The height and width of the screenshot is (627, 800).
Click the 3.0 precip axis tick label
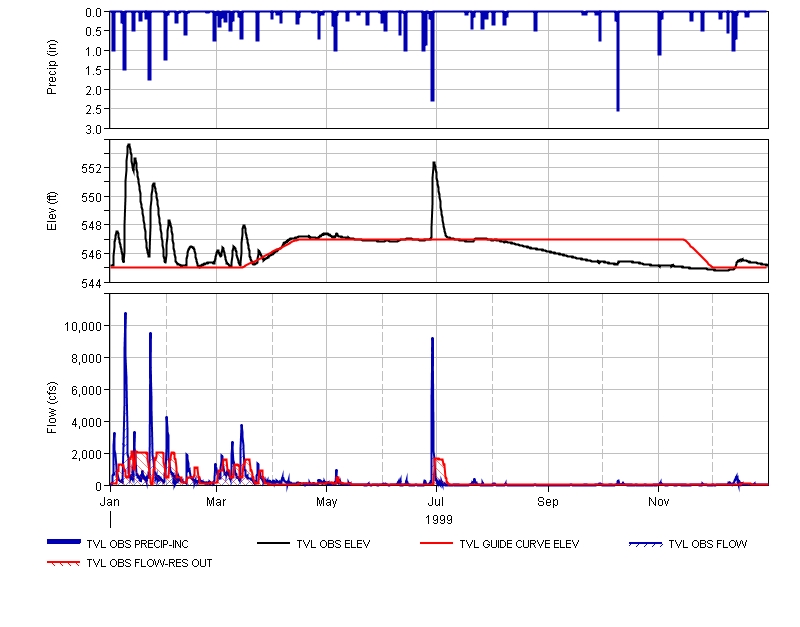pos(93,130)
